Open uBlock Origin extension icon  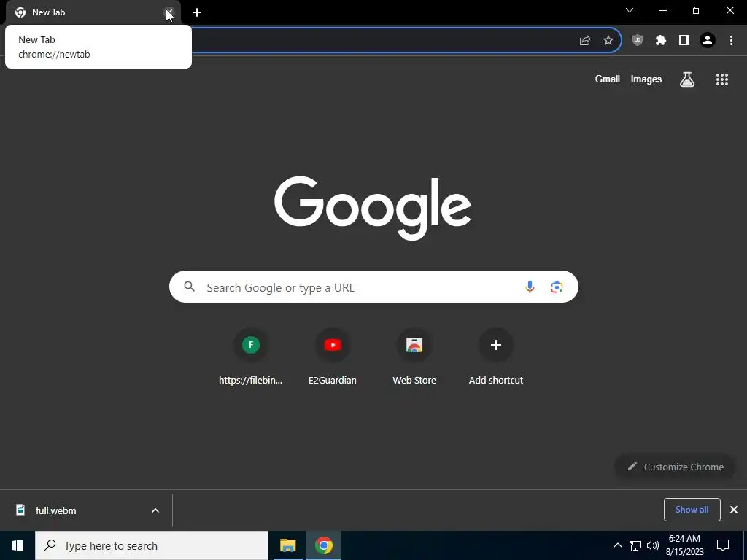click(638, 41)
